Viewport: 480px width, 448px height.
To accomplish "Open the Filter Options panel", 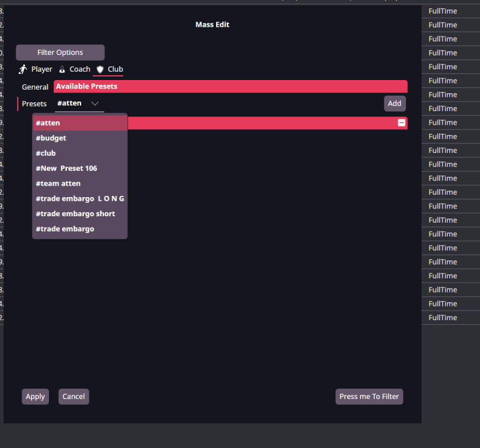I will pos(60,52).
